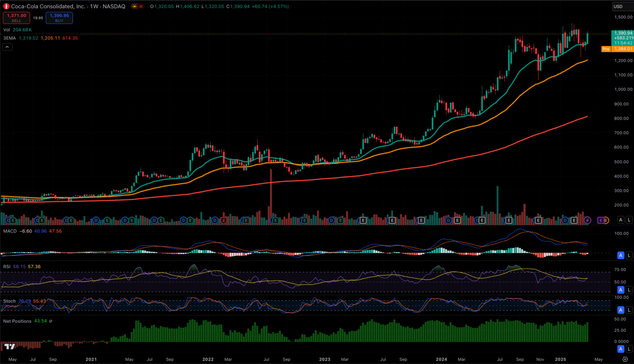Toggle auto scale A on Net Positions pane
This screenshot has width=634, height=364.
621,349
